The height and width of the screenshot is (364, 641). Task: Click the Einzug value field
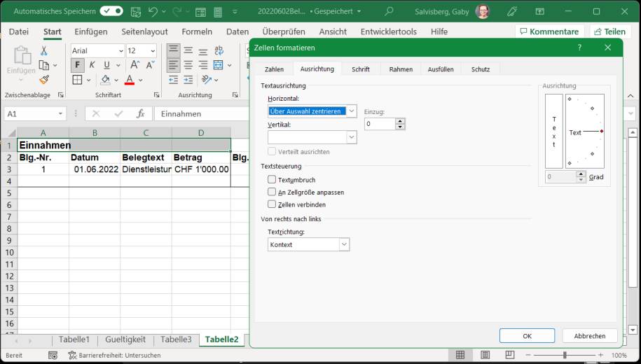pos(380,124)
